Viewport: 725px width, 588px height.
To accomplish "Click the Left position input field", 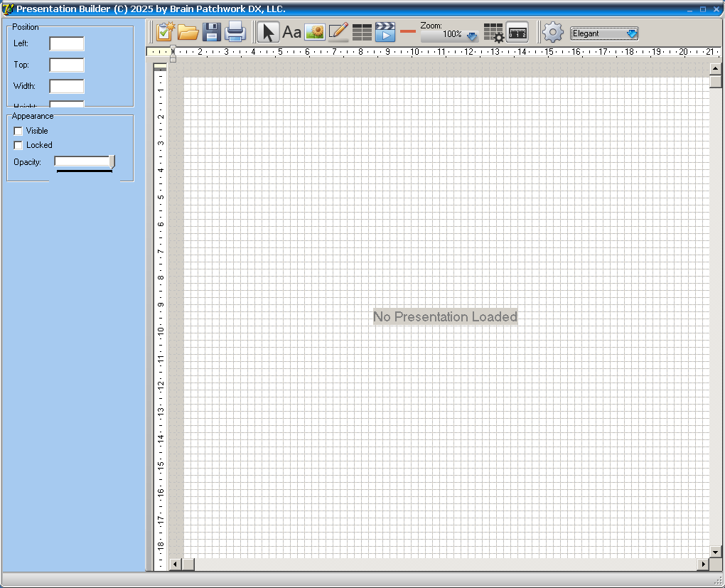I will click(67, 44).
